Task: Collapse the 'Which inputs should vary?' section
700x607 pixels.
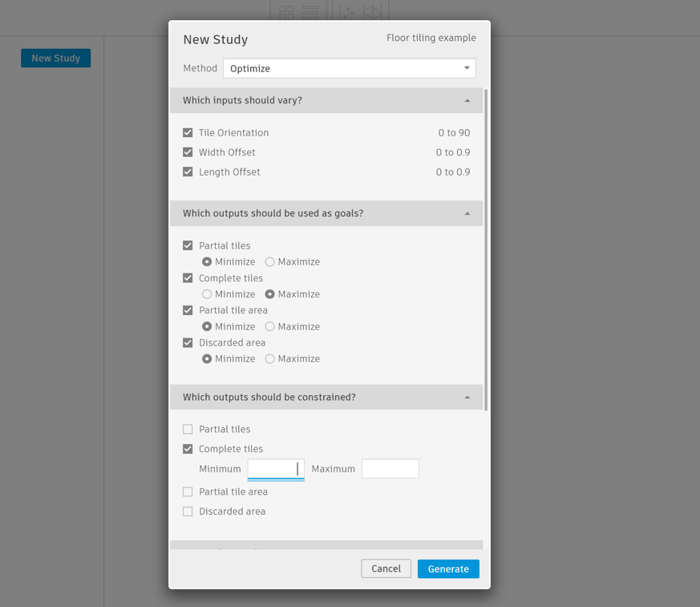Action: tap(467, 101)
